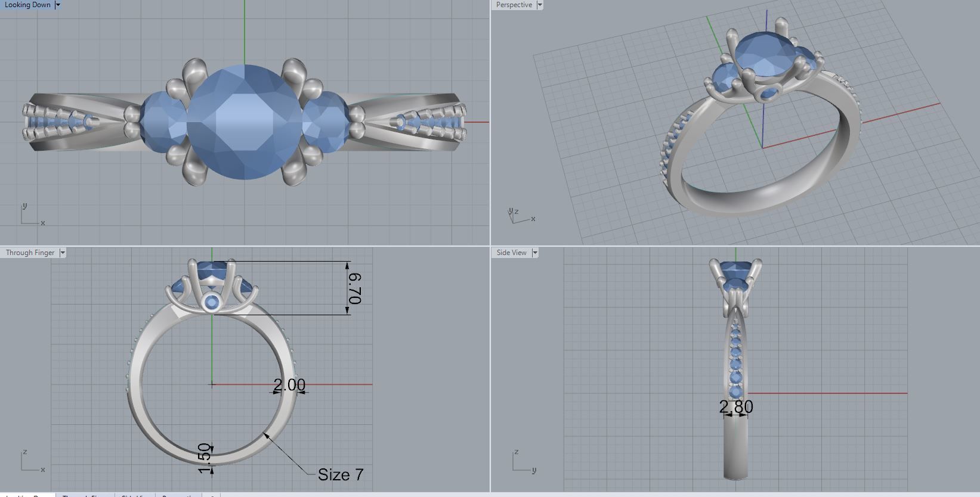Click the world axes icon in Perspective viewport
This screenshot has height=497, width=980.
click(521, 216)
